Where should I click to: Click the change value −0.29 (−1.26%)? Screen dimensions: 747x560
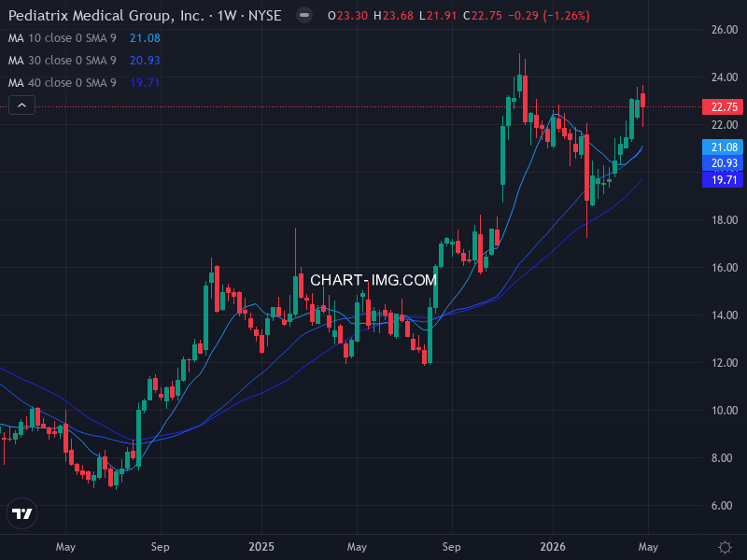[x=549, y=16]
